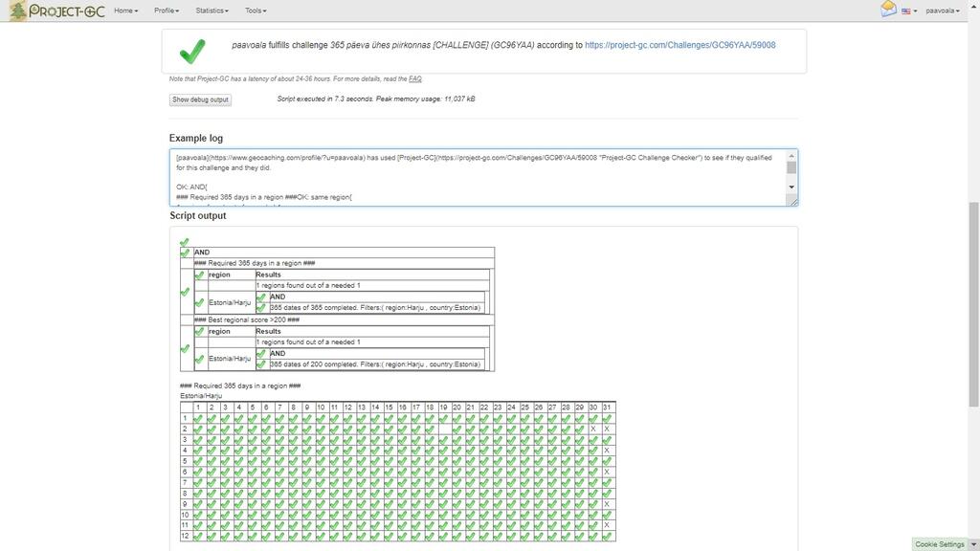
Task: Click the checkmark for month 3, day 30
Action: (593, 440)
